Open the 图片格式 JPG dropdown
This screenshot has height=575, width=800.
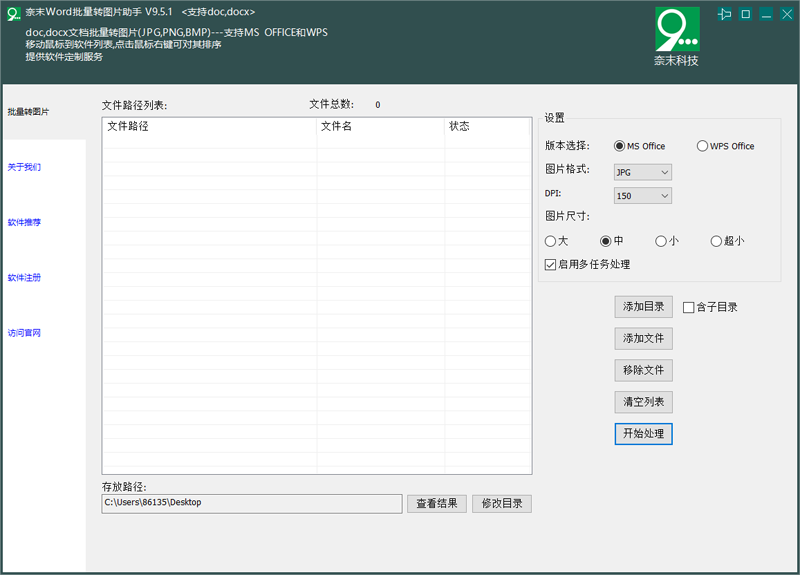tap(642, 172)
